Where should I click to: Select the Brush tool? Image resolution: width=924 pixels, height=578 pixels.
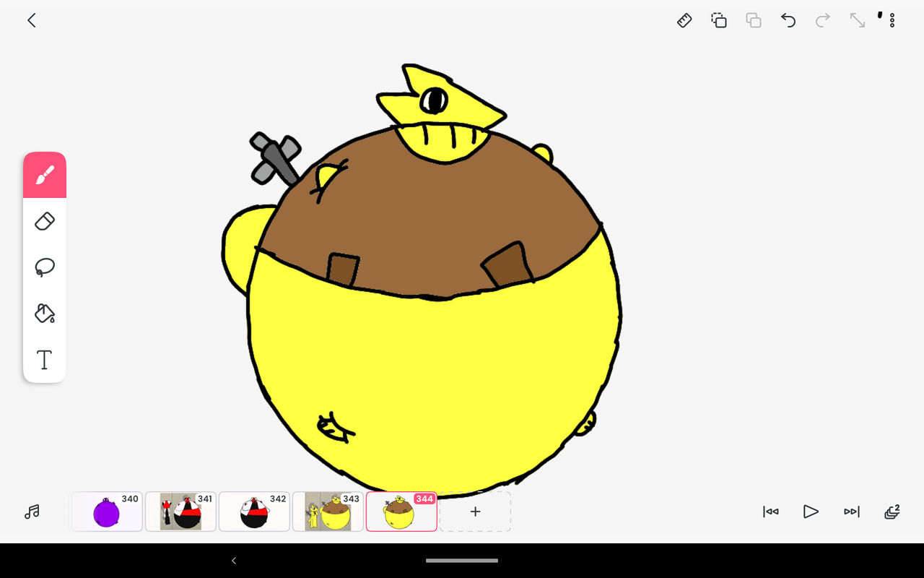tap(45, 174)
